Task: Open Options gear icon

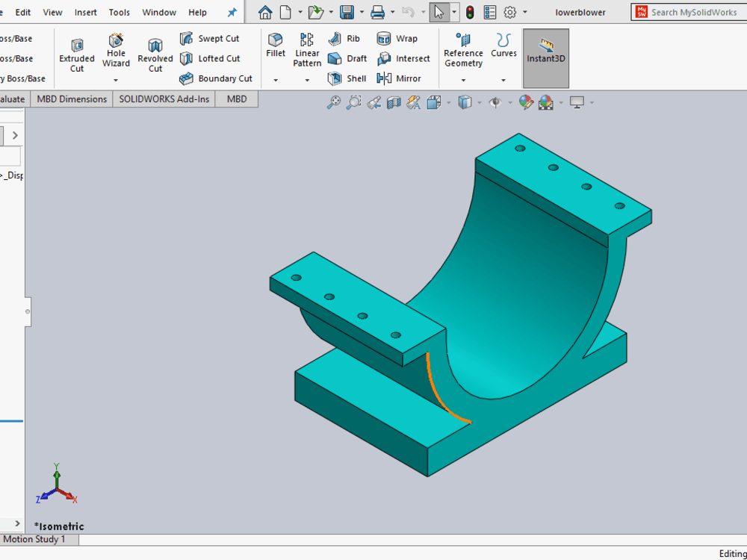Action: coord(509,13)
